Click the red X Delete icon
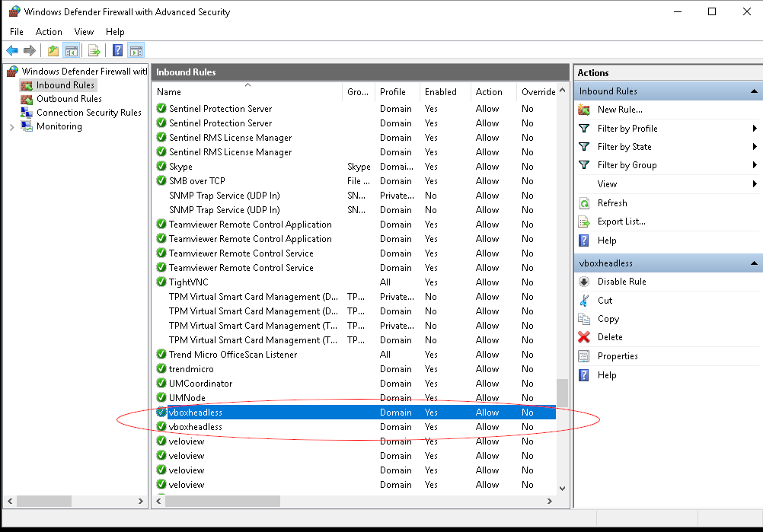The height and width of the screenshot is (532, 763). coord(584,337)
